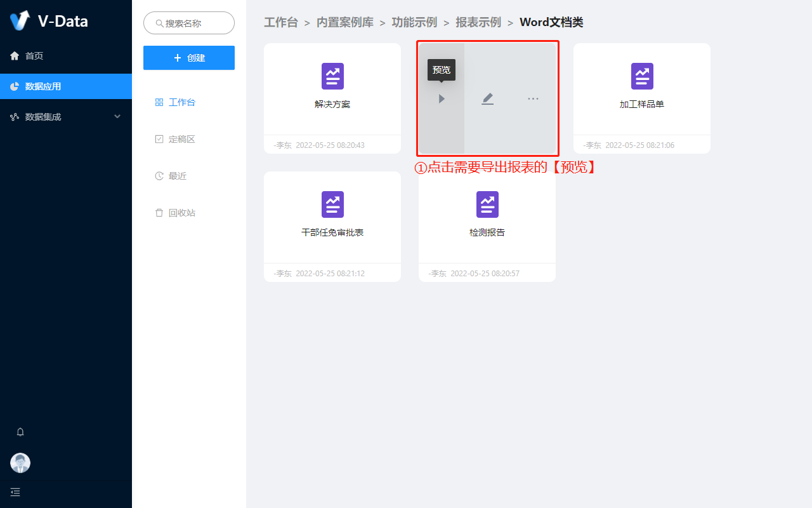Open the 定稿区 section

pos(181,139)
